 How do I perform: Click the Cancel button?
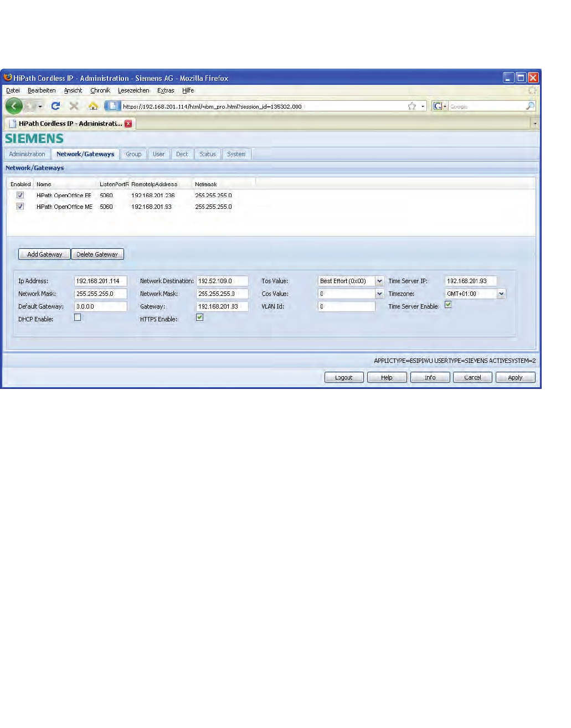coord(472,377)
